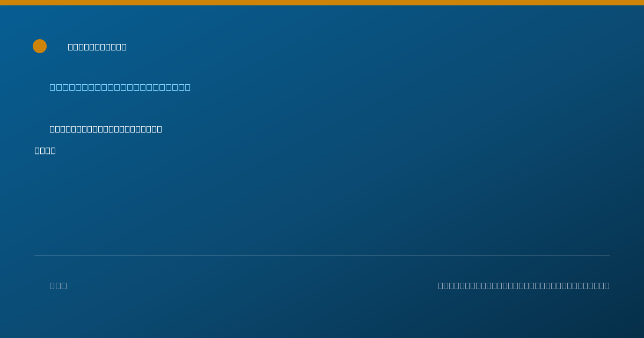Click the short four-character white text

[x=45, y=151]
